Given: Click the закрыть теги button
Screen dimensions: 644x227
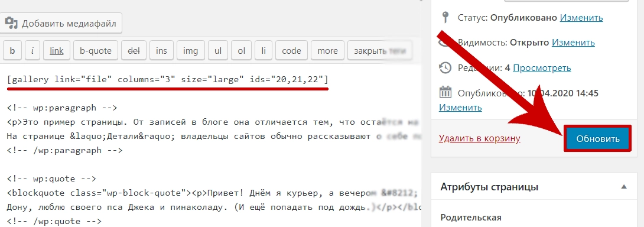Looking at the screenshot, I should [x=380, y=51].
